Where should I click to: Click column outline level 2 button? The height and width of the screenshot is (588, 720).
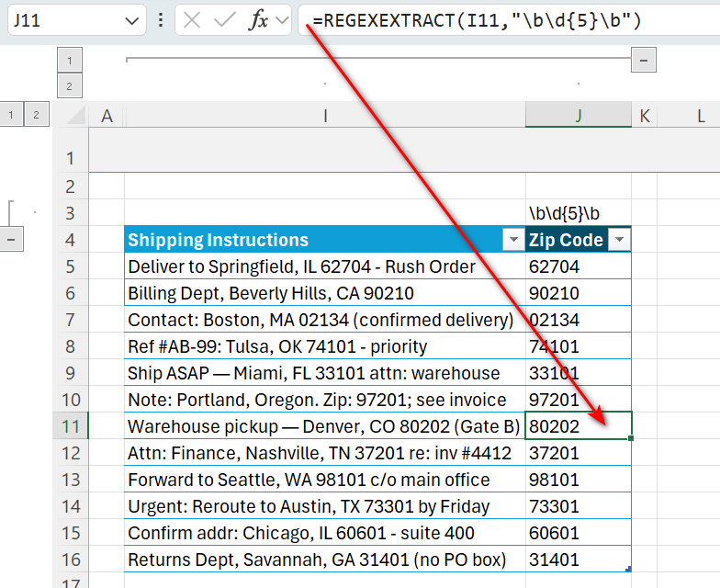(69, 86)
